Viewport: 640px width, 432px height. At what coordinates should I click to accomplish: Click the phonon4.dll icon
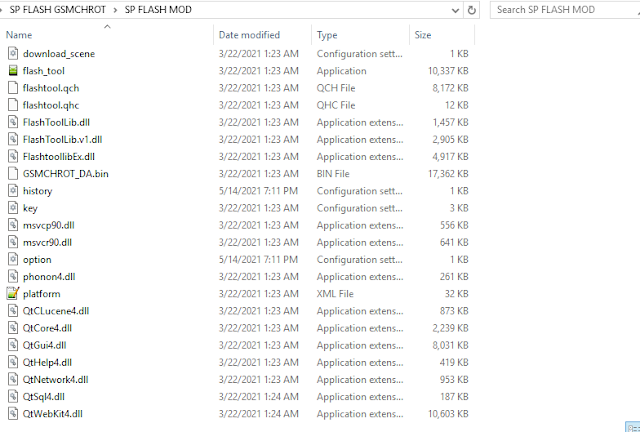pos(13,276)
